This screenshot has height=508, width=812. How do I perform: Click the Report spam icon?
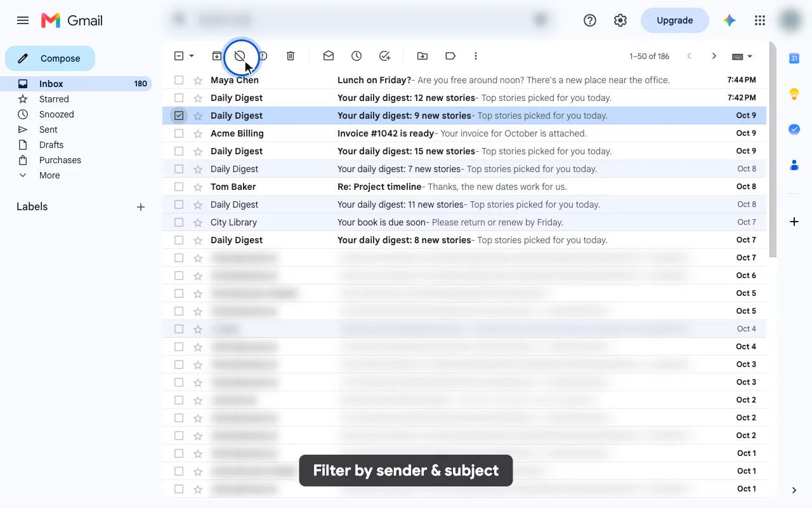(x=263, y=56)
